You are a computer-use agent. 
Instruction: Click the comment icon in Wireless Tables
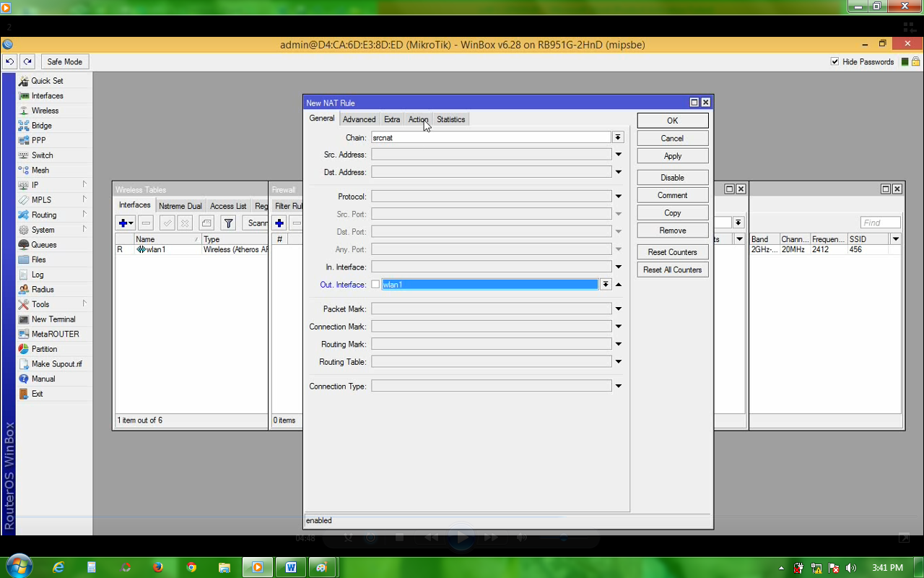click(206, 223)
